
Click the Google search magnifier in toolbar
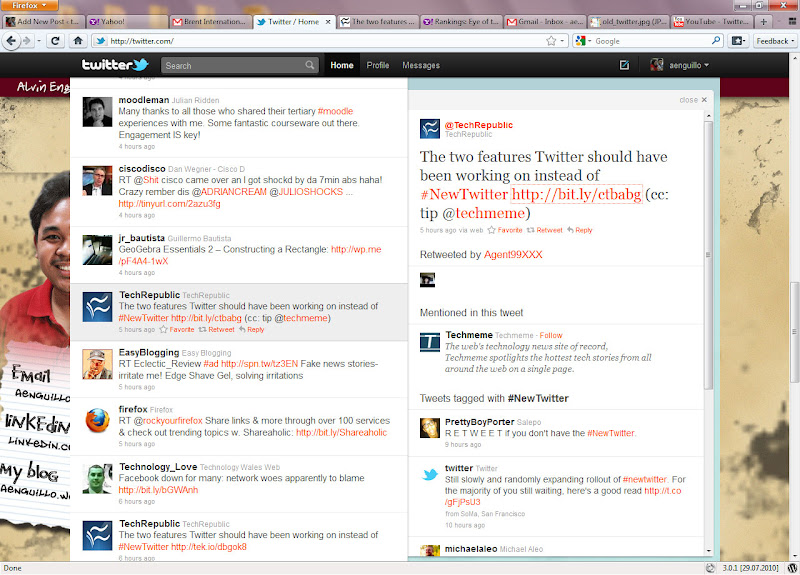tap(716, 41)
